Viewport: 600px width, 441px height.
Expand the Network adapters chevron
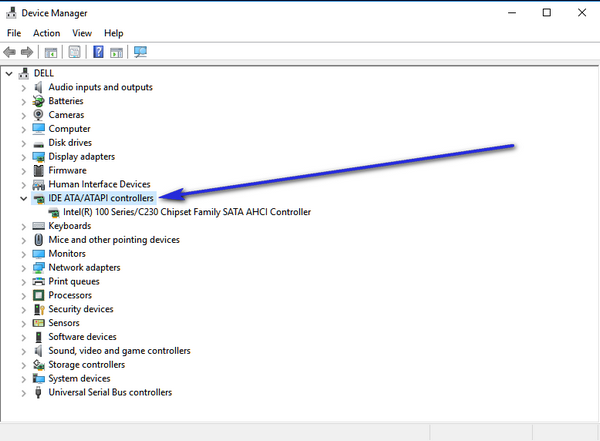pyautogui.click(x=24, y=268)
